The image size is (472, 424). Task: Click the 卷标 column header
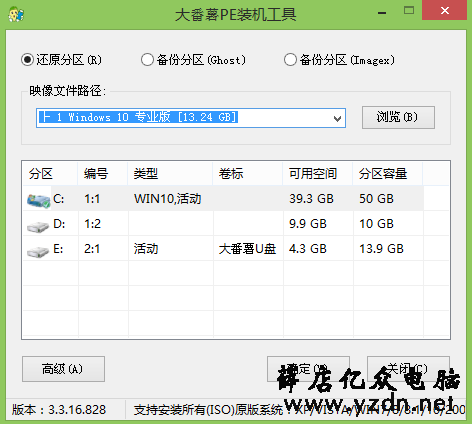pyautogui.click(x=248, y=174)
